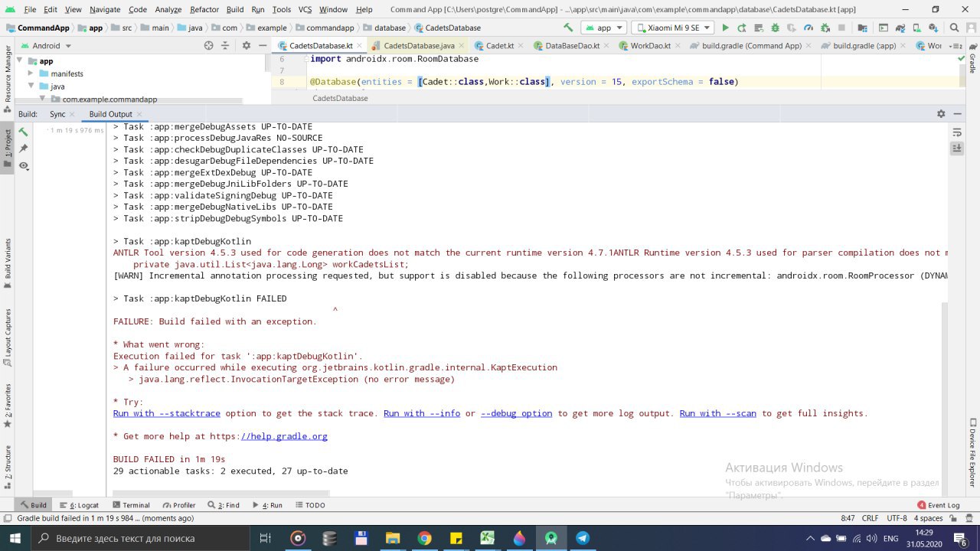Toggle soft-wrap icon beside build output
This screenshot has height=551, width=980.
pos(956,132)
